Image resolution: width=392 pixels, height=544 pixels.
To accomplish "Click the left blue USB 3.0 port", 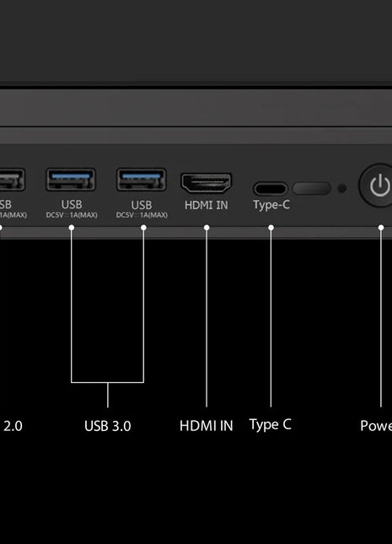I will tap(71, 180).
